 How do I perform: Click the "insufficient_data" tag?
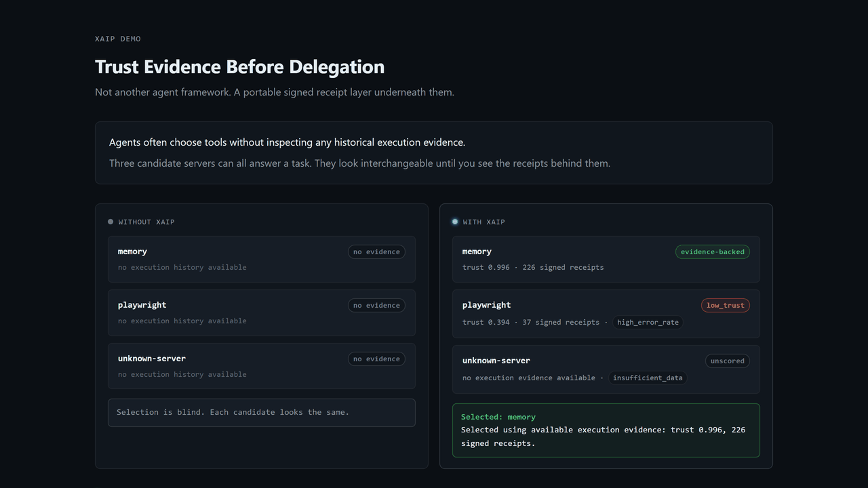(648, 378)
